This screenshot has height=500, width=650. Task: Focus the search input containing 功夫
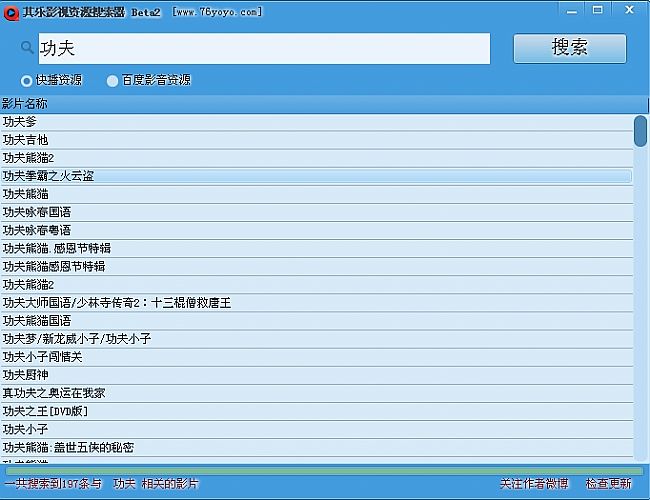[264, 49]
